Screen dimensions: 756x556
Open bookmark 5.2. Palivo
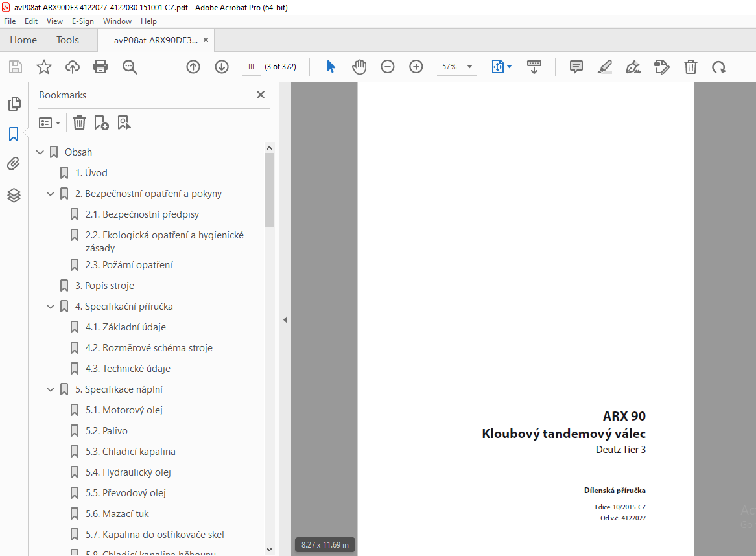(x=106, y=431)
